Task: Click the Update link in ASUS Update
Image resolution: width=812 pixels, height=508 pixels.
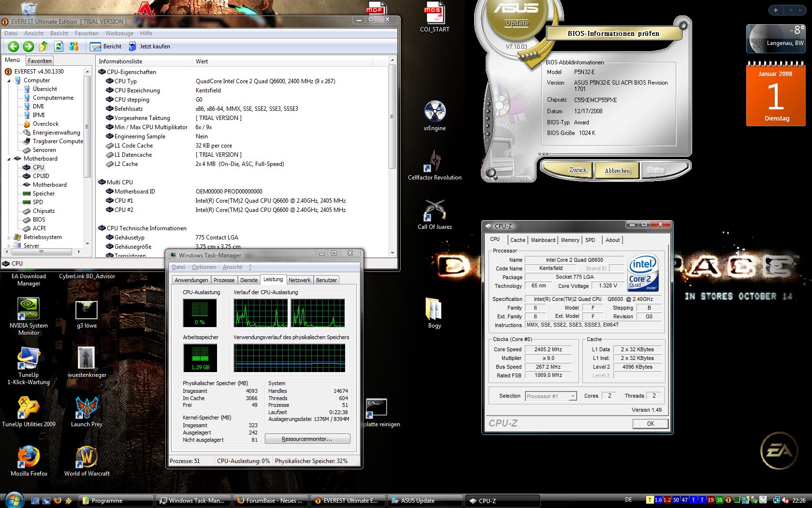Action: tap(517, 23)
